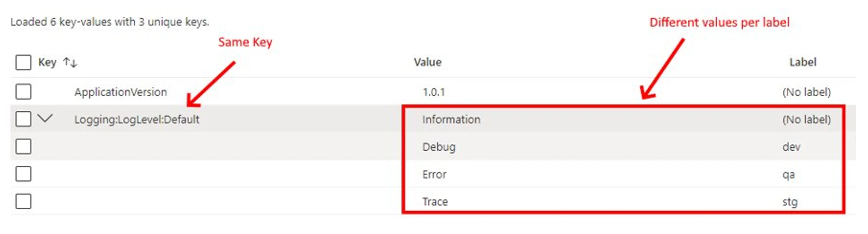Select the Debug value cell
This screenshot has width=868, height=234.
[x=439, y=147]
